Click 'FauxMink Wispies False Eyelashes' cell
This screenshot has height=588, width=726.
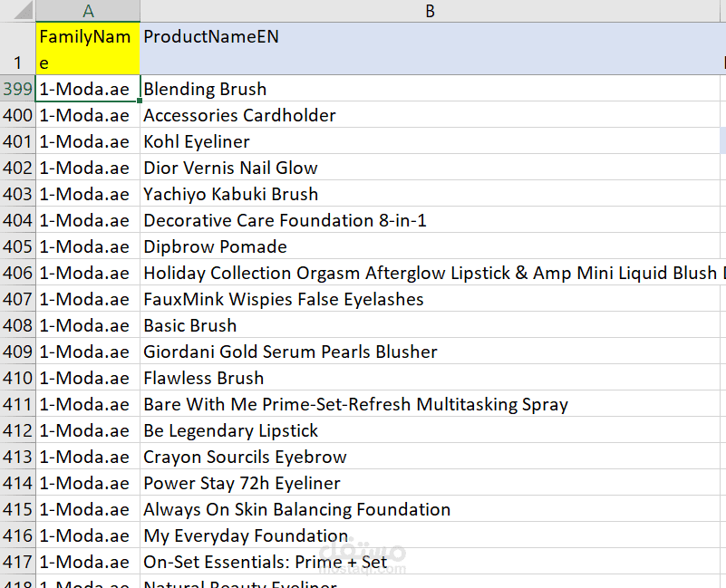pyautogui.click(x=430, y=299)
